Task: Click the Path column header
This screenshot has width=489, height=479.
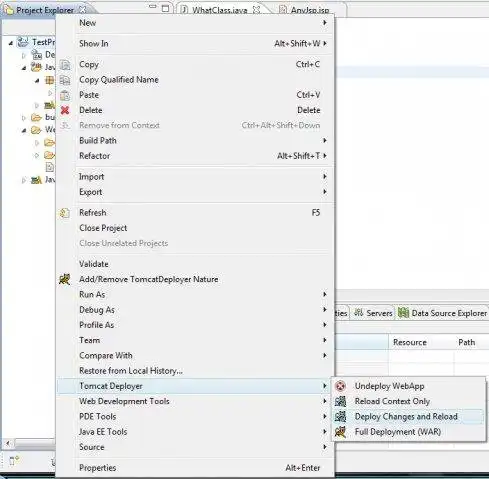Action: coord(471,342)
